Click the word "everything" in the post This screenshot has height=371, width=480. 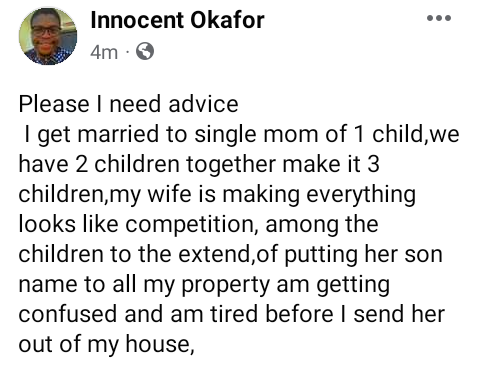(x=361, y=195)
